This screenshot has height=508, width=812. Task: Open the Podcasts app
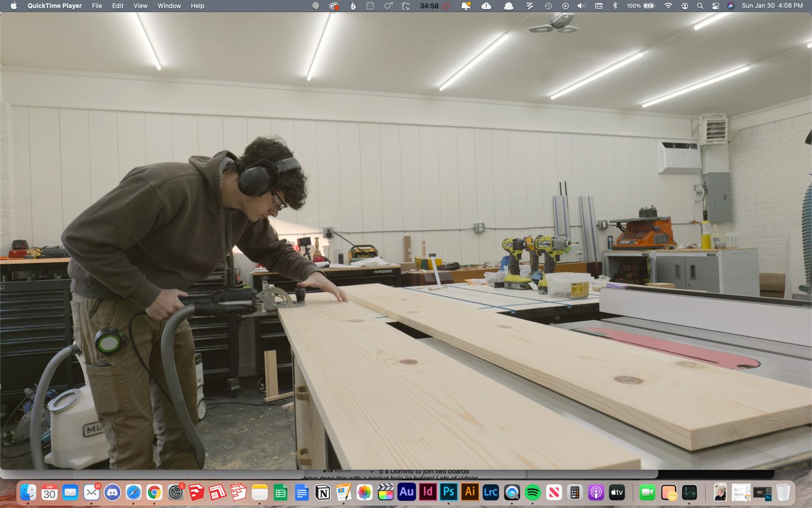[x=595, y=492]
